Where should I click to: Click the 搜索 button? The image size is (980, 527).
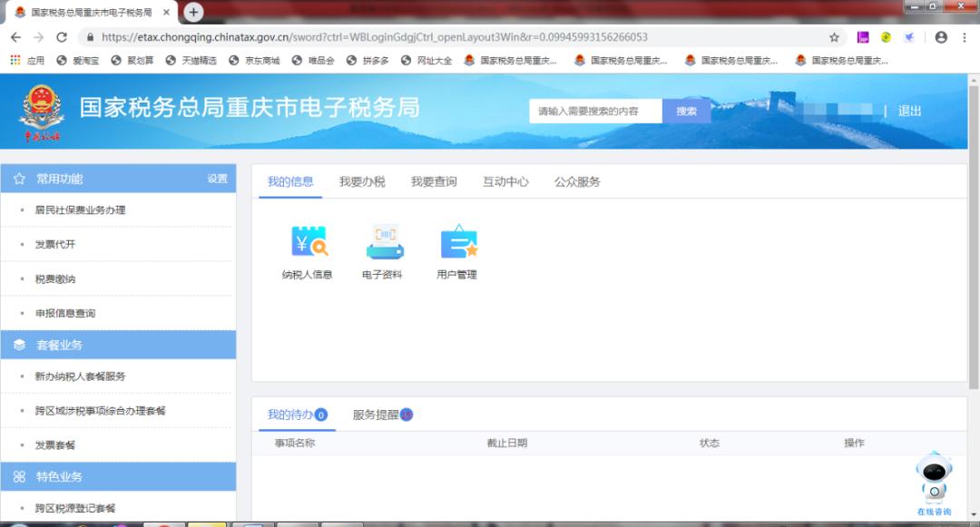pos(687,111)
